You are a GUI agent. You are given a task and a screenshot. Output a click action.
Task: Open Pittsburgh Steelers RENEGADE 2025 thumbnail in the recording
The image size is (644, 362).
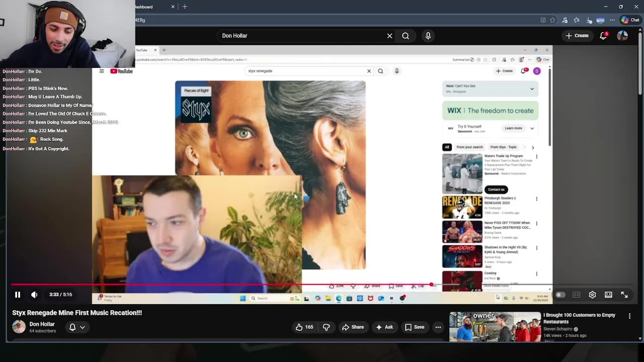(x=462, y=207)
